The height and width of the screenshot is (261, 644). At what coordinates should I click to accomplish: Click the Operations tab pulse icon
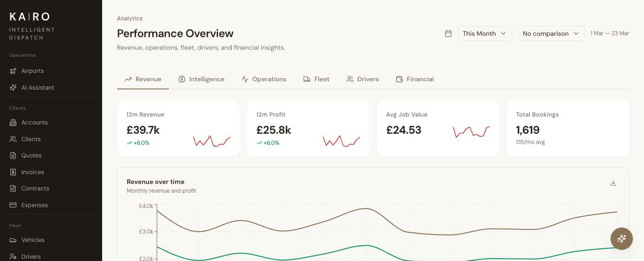pyautogui.click(x=245, y=79)
